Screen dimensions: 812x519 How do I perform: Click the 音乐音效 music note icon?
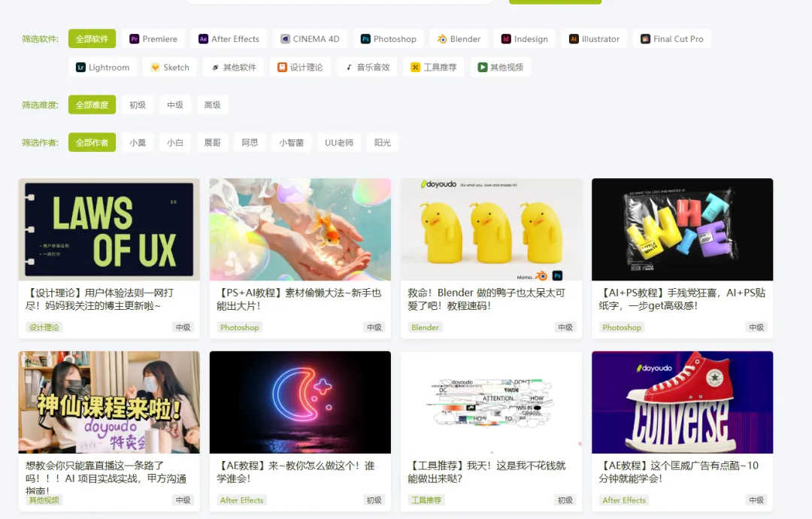point(349,68)
